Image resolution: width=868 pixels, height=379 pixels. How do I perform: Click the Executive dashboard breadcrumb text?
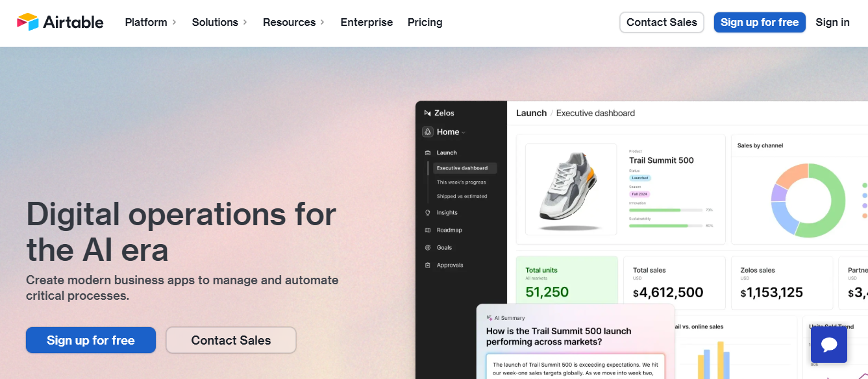pyautogui.click(x=595, y=113)
